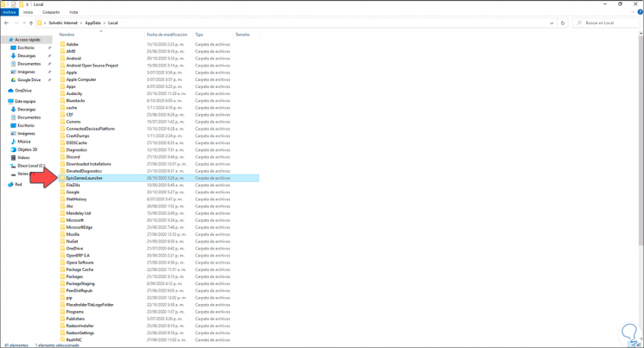644x348 pixels.
Task: Click the 61 elementos status text
Action: tap(16, 345)
